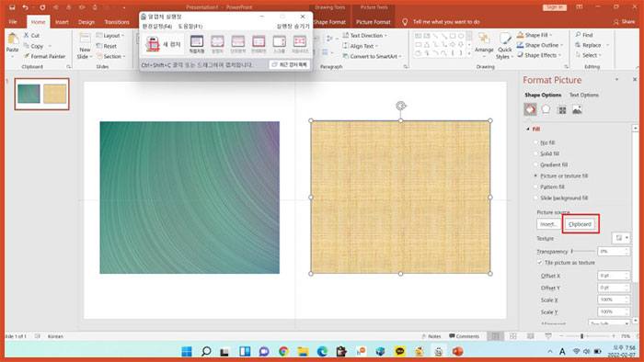Open Quick Styles dropdown

pyautogui.click(x=504, y=46)
